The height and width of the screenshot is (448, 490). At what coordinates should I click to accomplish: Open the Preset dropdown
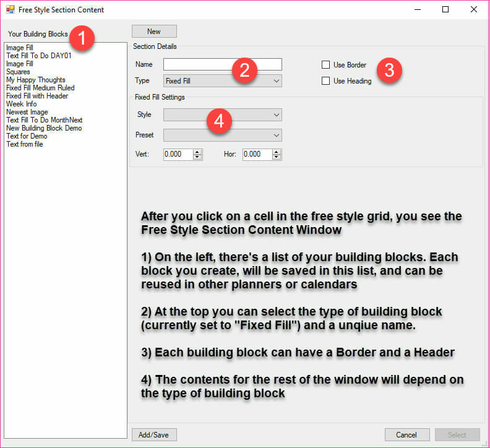pyautogui.click(x=223, y=135)
